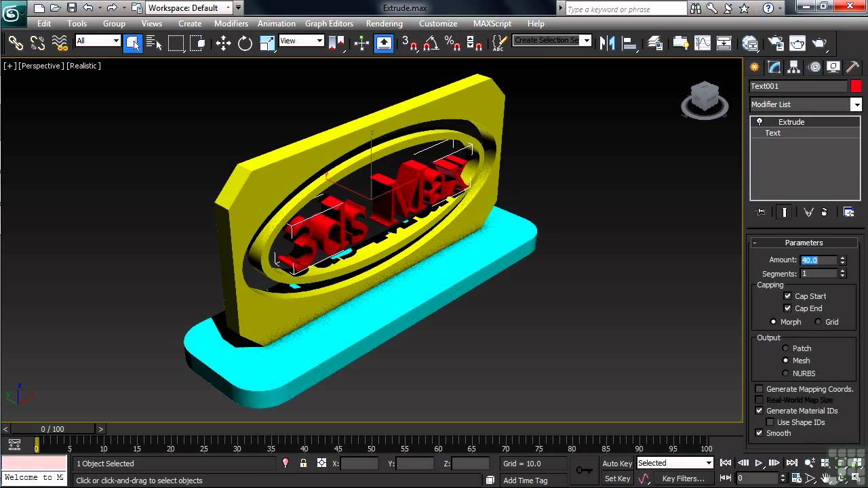Activate the Select and Move tool

223,43
